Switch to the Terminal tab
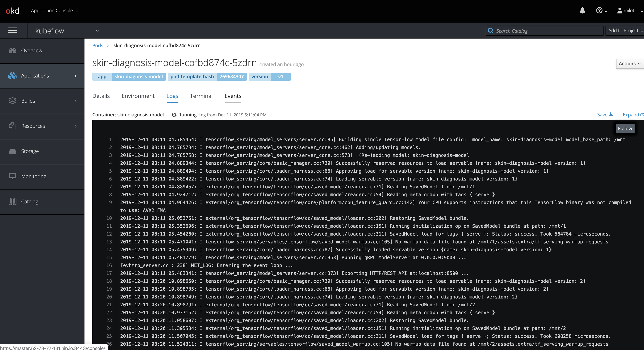Viewport: 644px width, 350px height. coord(201,96)
